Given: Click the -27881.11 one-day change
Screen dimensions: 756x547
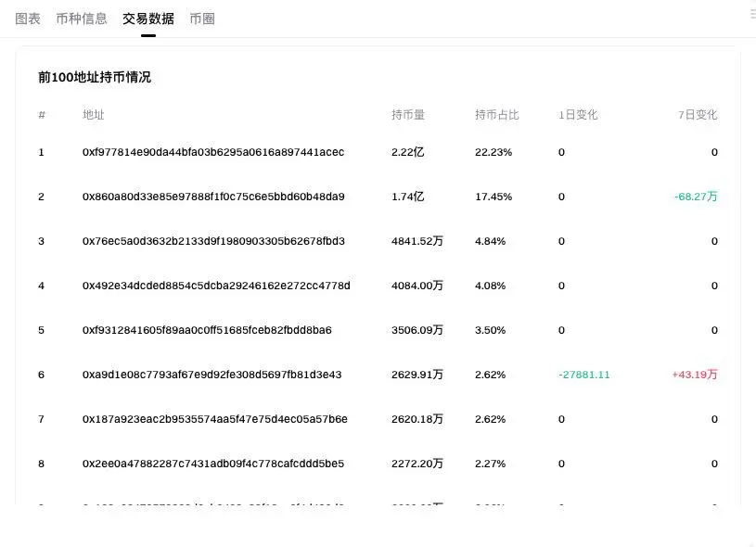Looking at the screenshot, I should tap(583, 375).
